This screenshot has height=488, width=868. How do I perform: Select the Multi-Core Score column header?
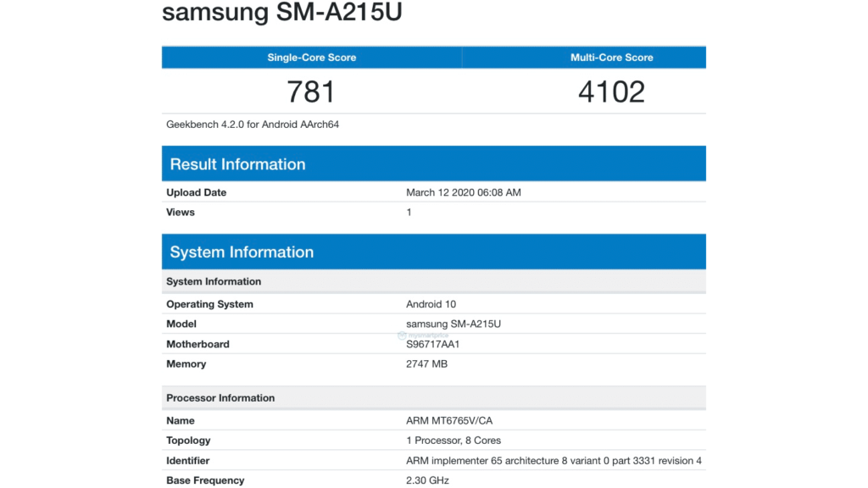click(611, 57)
